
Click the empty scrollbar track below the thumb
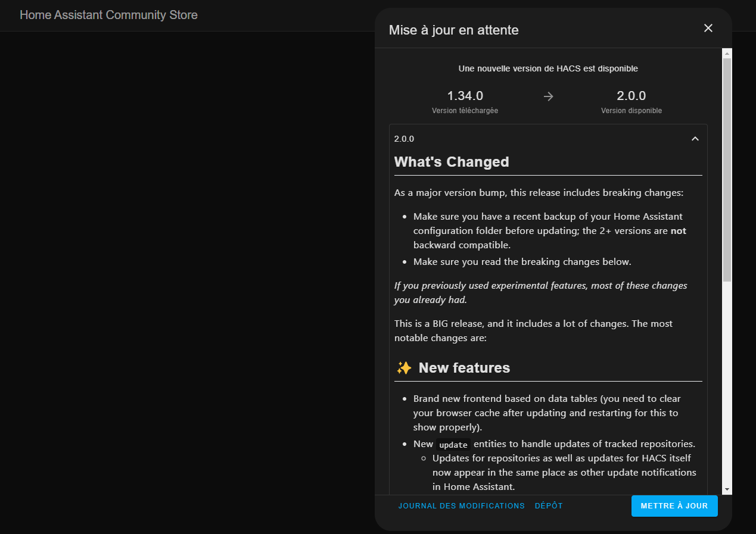tap(727, 383)
